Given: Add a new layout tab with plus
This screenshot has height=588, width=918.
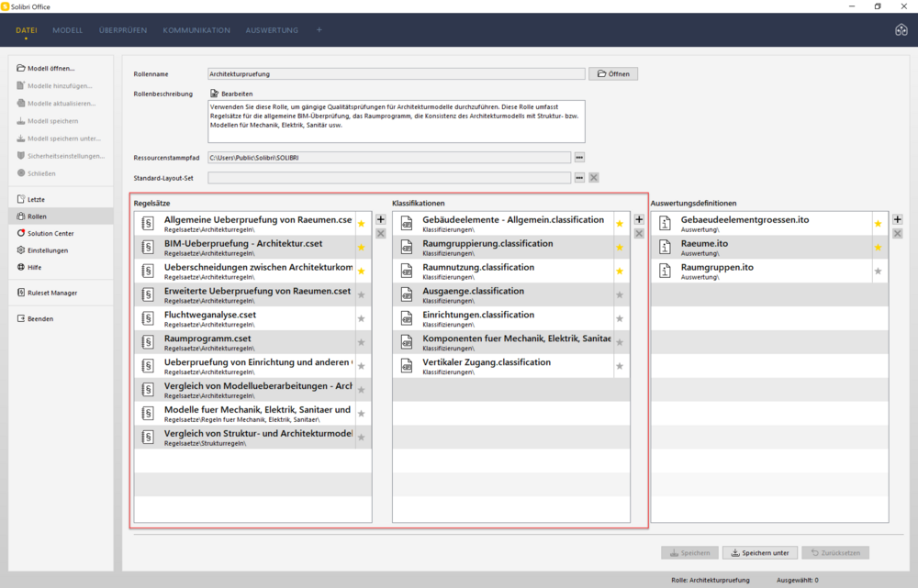Looking at the screenshot, I should 319,30.
